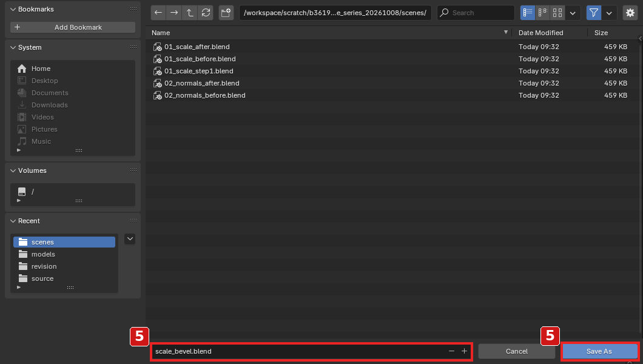The image size is (643, 364).
Task: Go back to the previous folder
Action: [x=158, y=13]
